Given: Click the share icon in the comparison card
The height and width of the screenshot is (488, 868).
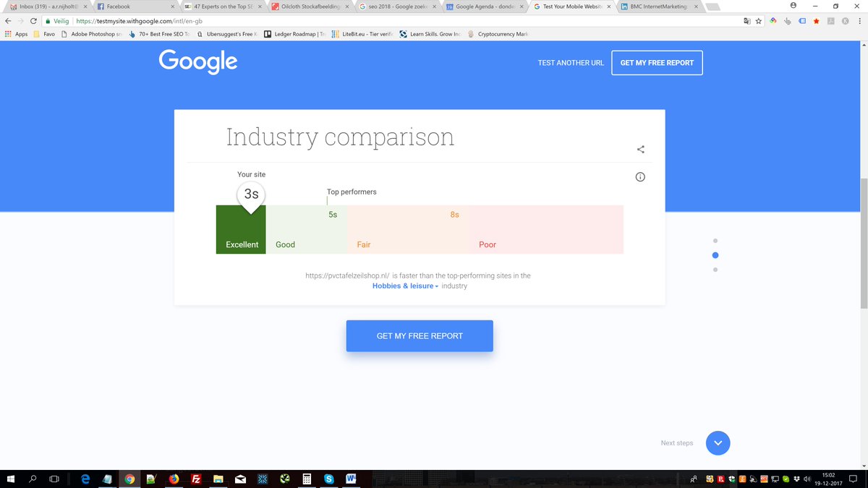Looking at the screenshot, I should click(640, 150).
